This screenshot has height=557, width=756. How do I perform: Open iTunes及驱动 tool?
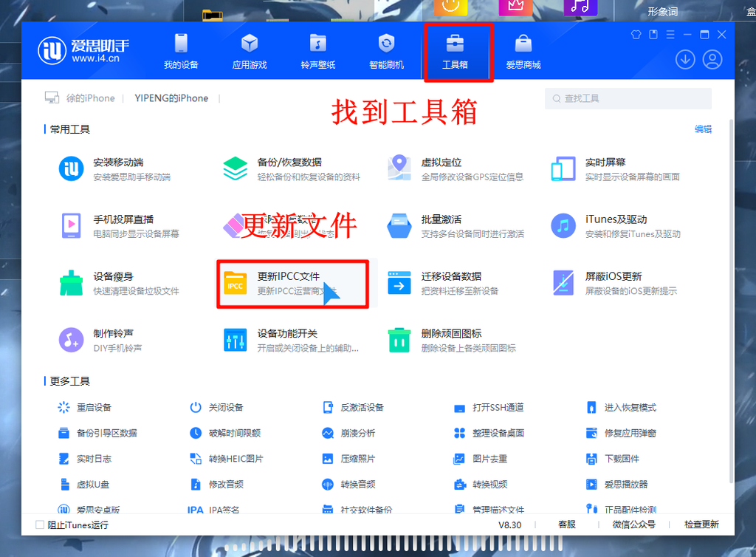(x=615, y=226)
